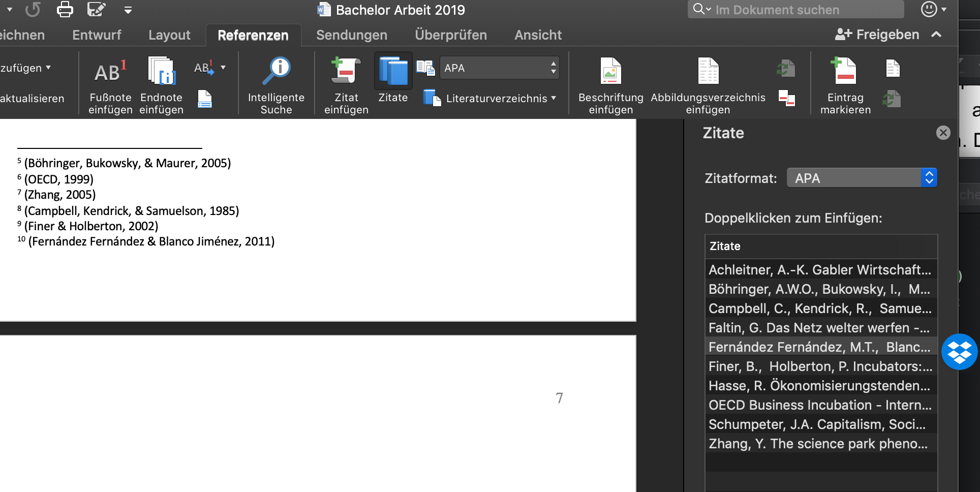
Task: Open the Customize Quick Access Toolbar arrow
Action: 128,10
